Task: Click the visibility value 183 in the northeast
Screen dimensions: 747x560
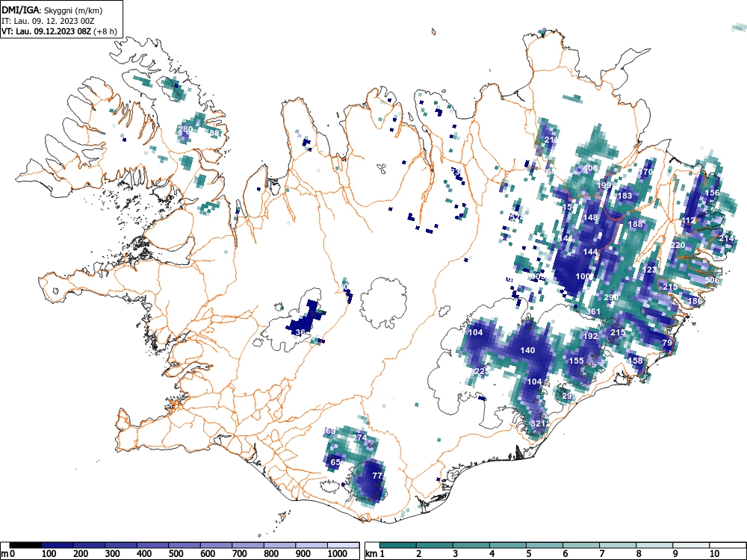Action: pyautogui.click(x=624, y=196)
